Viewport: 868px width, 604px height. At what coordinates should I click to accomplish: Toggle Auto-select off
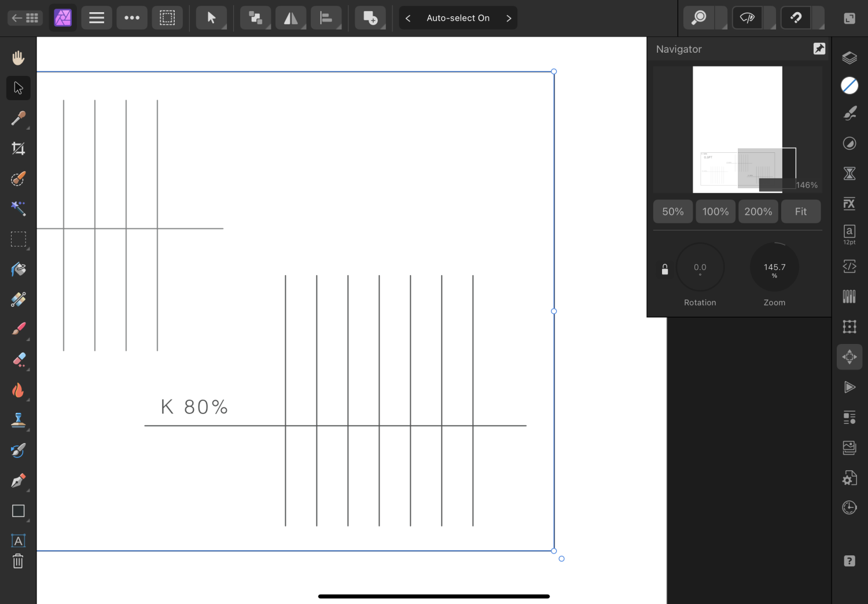coord(458,18)
